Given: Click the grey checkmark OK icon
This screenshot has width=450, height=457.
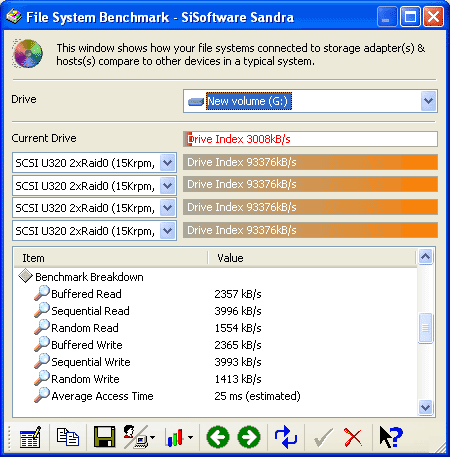Looking at the screenshot, I should (323, 437).
